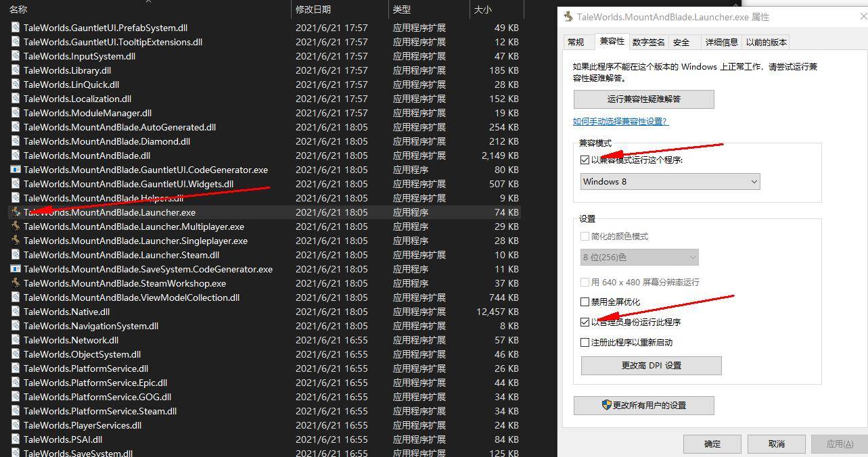This screenshot has height=457, width=868.
Task: Select TaleWorlds.MountAndBlade.Helpers.dll file name
Action: [x=104, y=198]
